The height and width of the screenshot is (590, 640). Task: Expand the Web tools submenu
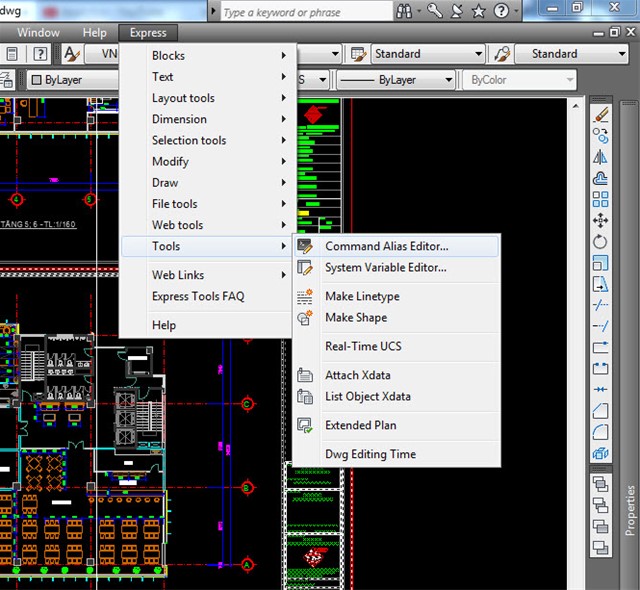(209, 225)
